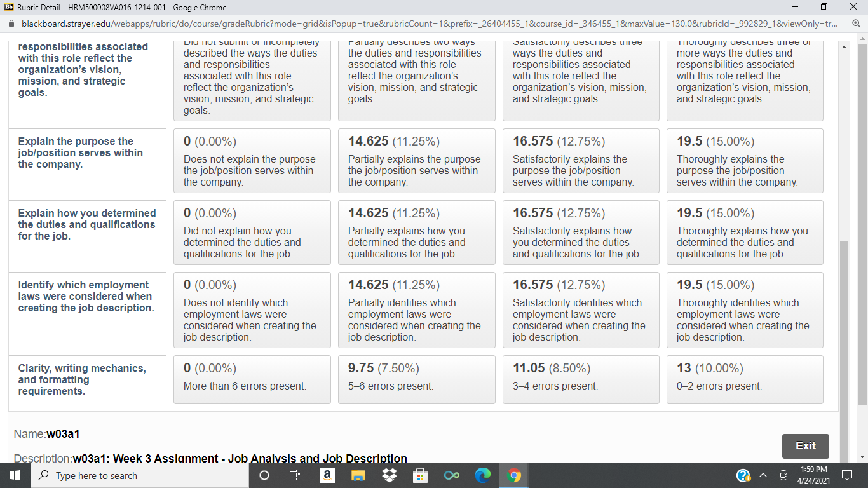868x488 pixels.
Task: Open File Explorer from the taskbar
Action: [x=358, y=475]
